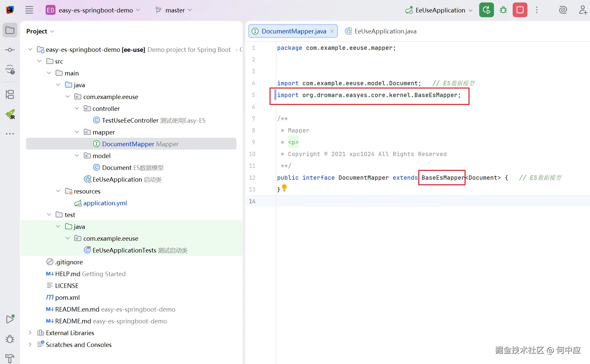Screen dimensions: 590x364
Task: Select the Document model class
Action: (x=117, y=168)
